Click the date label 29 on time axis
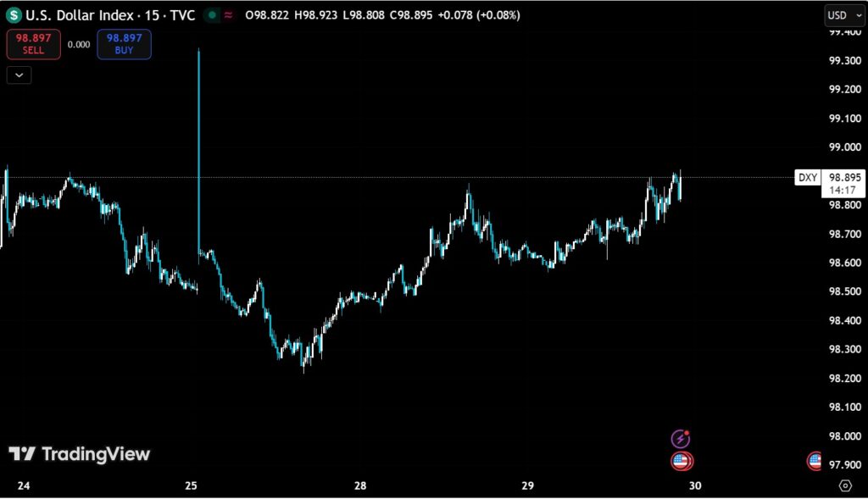Screen dimensions: 868x499 [527, 485]
